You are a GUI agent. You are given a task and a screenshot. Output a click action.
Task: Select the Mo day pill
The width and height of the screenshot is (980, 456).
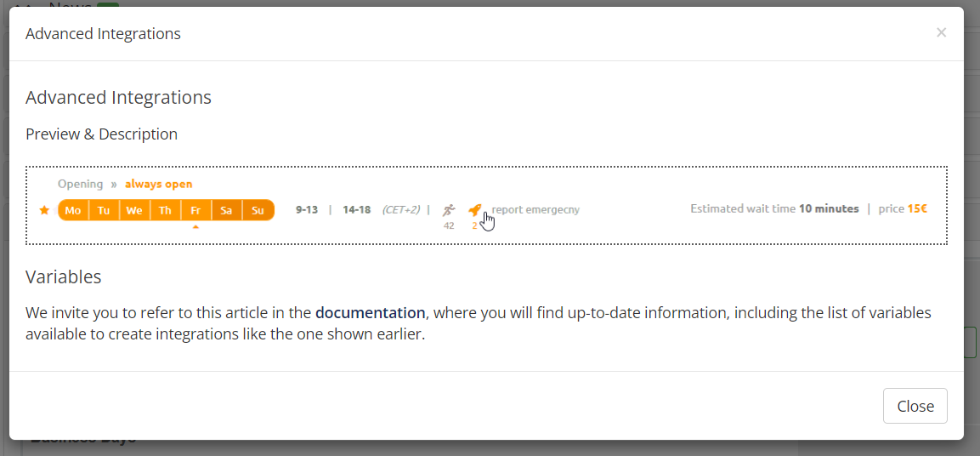click(73, 210)
